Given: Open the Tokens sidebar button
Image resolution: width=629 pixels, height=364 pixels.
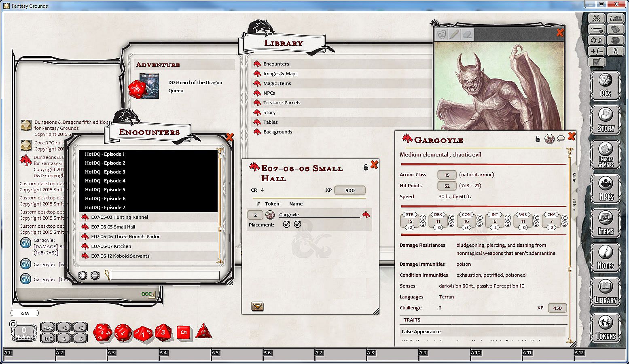Looking at the screenshot, I should coord(606,328).
